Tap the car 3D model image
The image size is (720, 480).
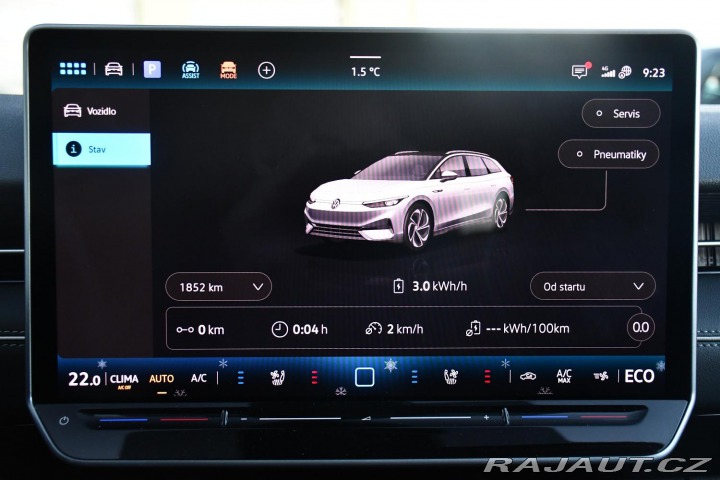point(409,198)
